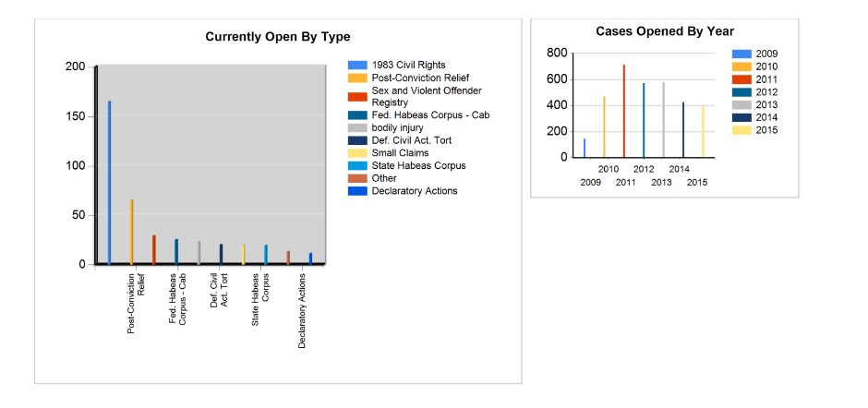Click the 2009 legend color swatch
The width and height of the screenshot is (868, 408).
click(741, 54)
